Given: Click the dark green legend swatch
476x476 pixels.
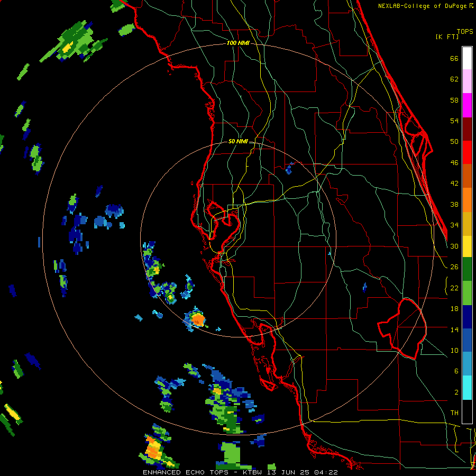Looking at the screenshot, I should pos(467,269).
